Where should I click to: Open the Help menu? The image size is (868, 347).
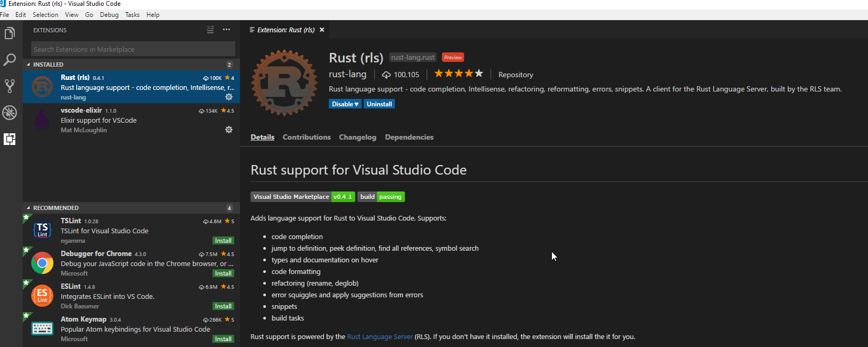click(x=153, y=15)
